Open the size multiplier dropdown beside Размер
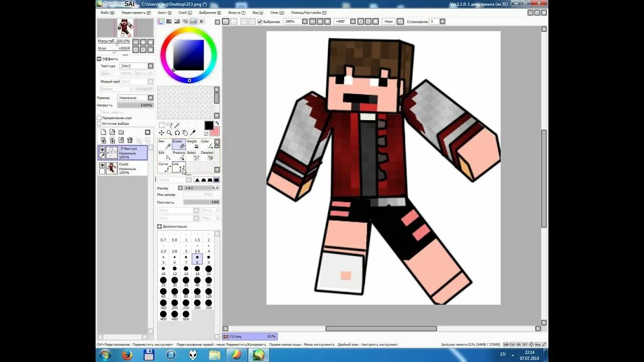 click(x=181, y=188)
